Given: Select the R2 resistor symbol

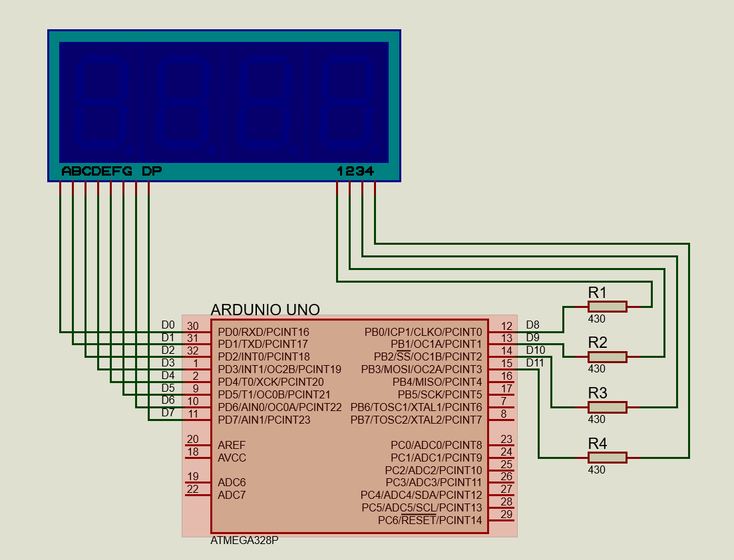Looking at the screenshot, I should pos(606,356).
